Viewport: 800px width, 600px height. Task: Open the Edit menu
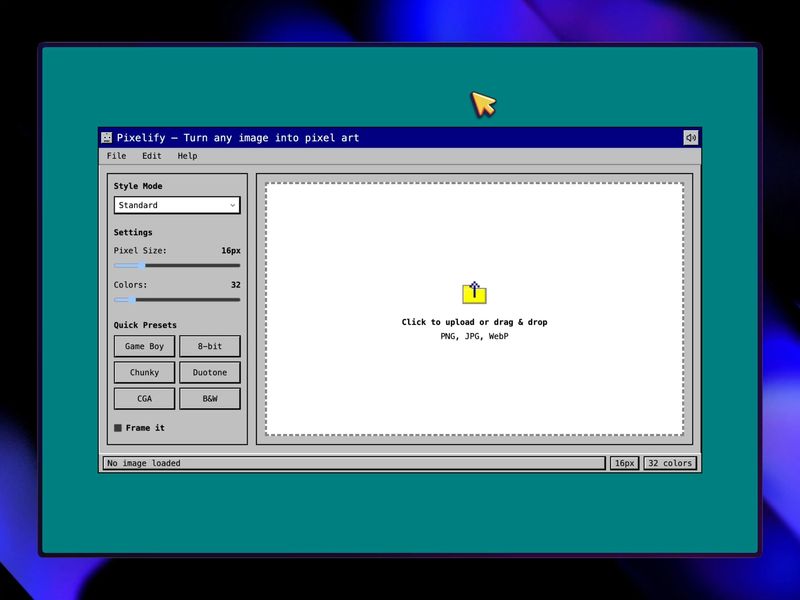[151, 156]
